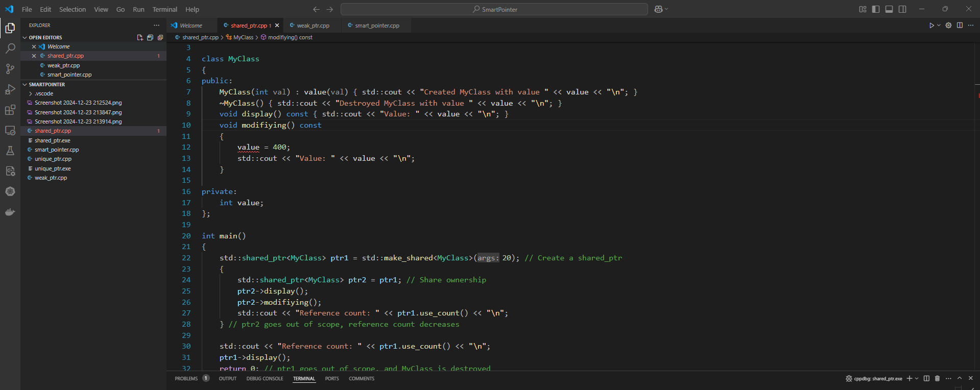Open the DEBUG CONSOLE panel tab
Image resolution: width=980 pixels, height=390 pixels.
(265, 378)
